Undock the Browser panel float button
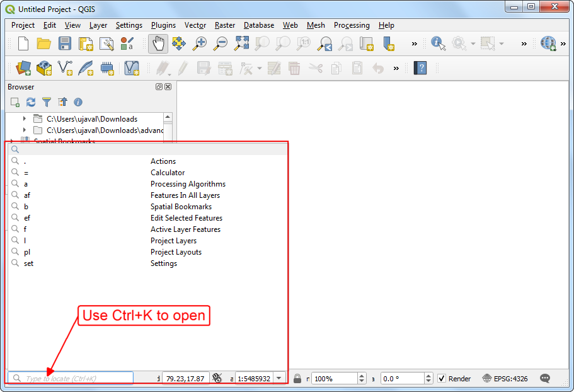Viewport: 574px width, 392px height. tap(159, 87)
